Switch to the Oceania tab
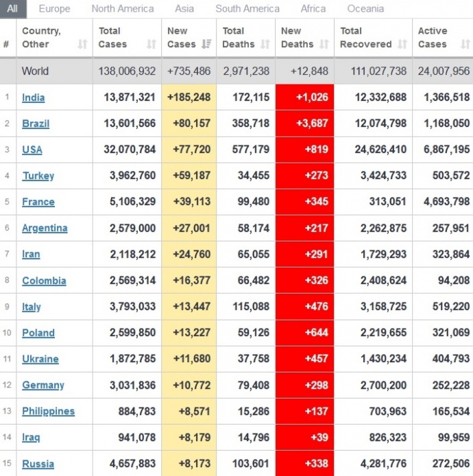 coord(365,9)
